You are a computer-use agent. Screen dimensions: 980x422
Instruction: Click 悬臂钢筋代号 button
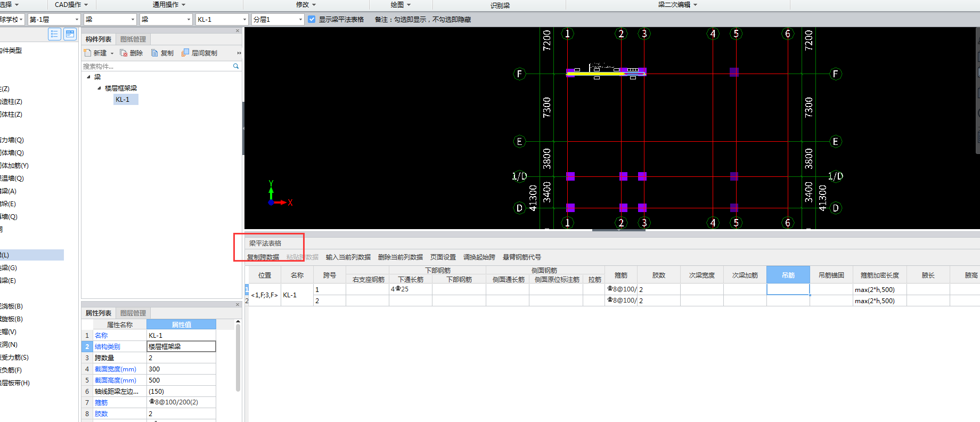click(522, 257)
